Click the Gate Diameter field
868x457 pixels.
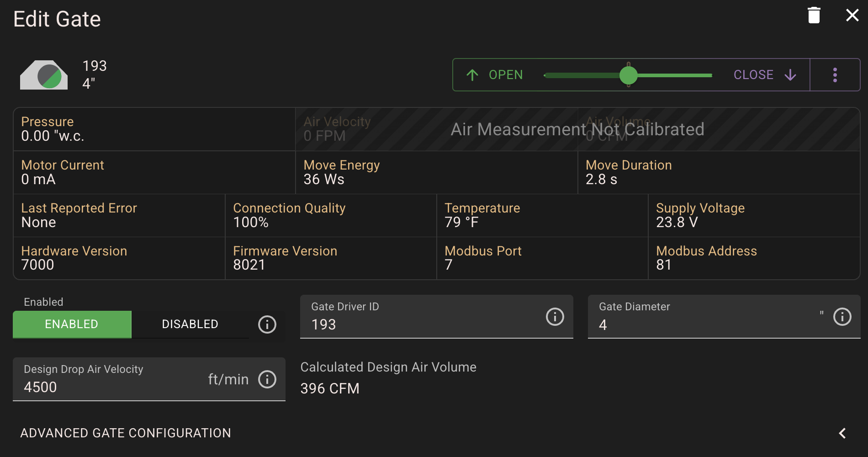[724, 317]
